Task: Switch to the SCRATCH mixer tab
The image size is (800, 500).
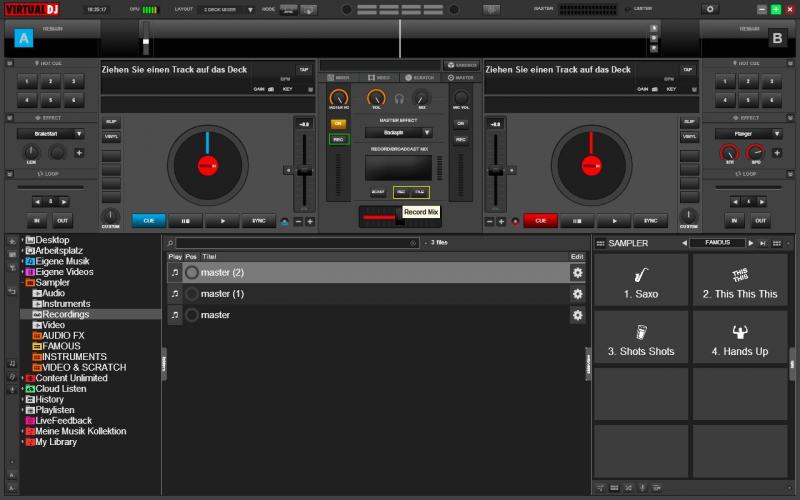Action: click(x=420, y=77)
